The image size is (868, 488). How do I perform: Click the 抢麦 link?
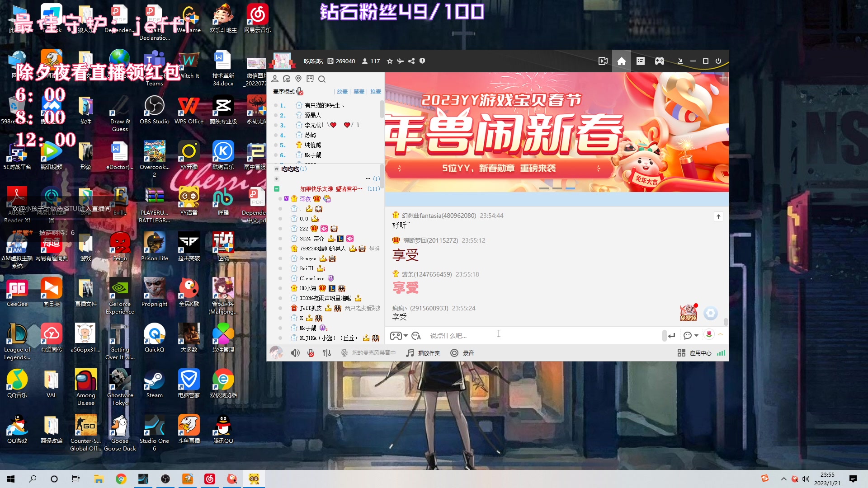point(377,92)
